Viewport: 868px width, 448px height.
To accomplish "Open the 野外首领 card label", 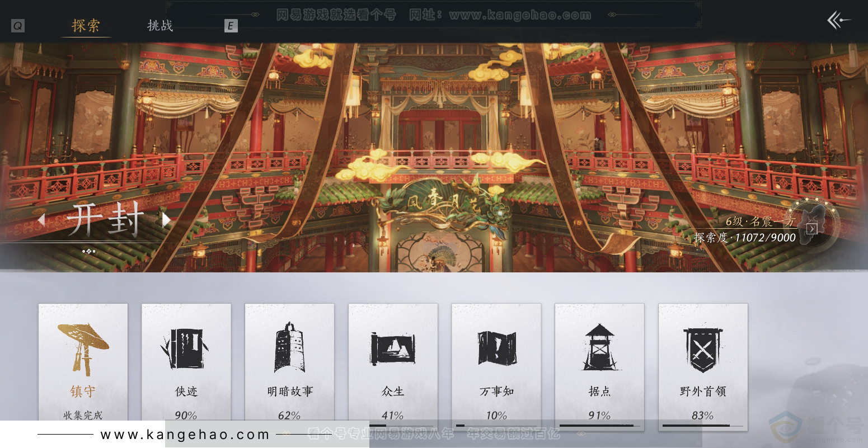I will [x=703, y=392].
